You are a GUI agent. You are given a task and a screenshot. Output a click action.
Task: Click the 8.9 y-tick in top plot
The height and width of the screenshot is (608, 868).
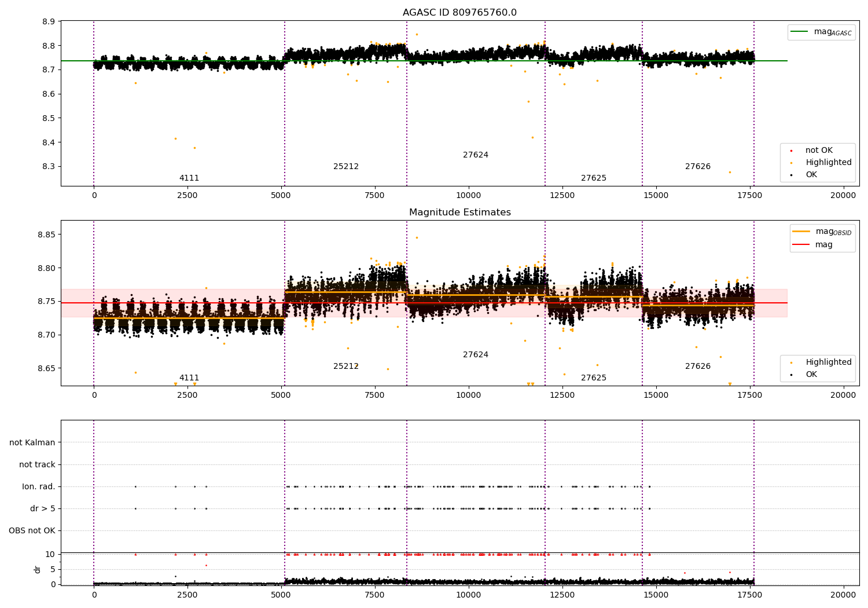coord(49,22)
